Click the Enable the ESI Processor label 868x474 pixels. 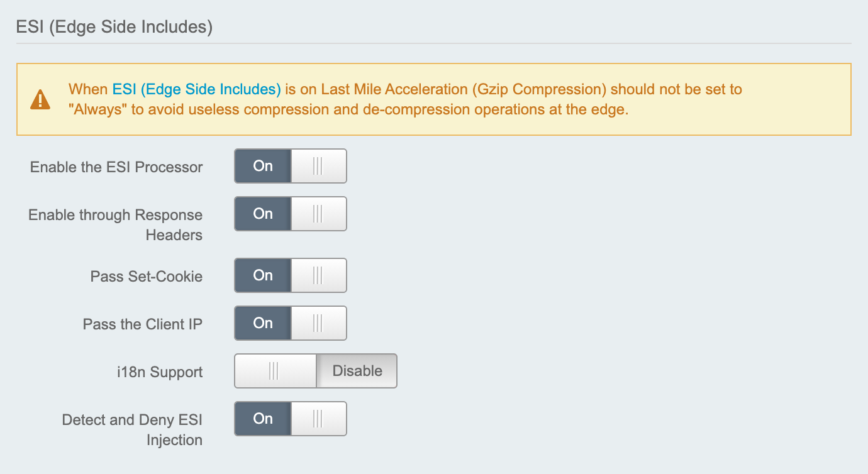(116, 167)
